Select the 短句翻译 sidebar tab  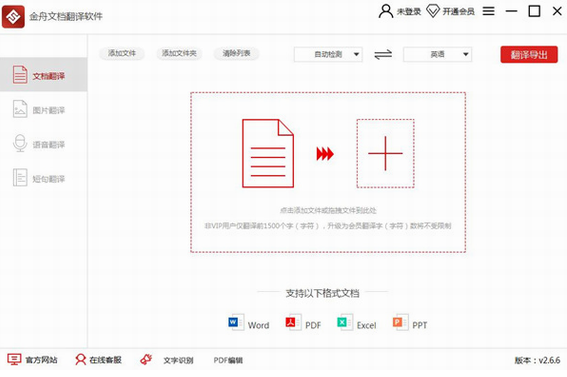tap(43, 178)
